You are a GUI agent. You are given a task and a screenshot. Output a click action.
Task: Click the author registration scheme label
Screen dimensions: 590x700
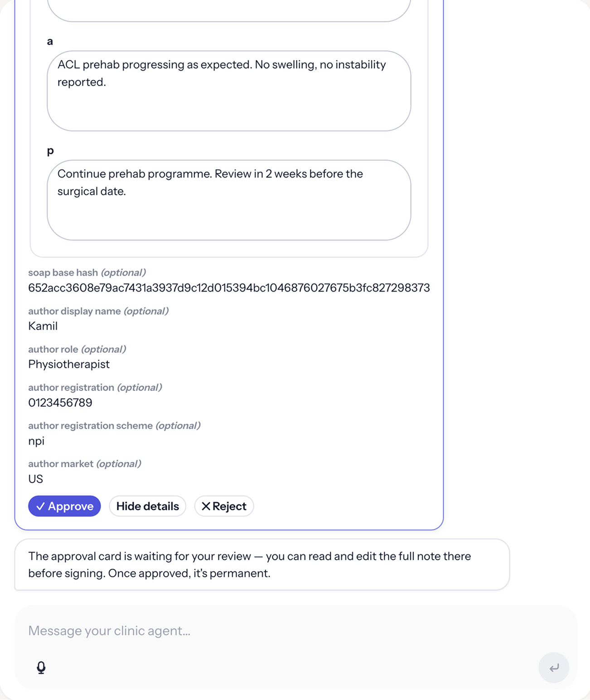(90, 426)
